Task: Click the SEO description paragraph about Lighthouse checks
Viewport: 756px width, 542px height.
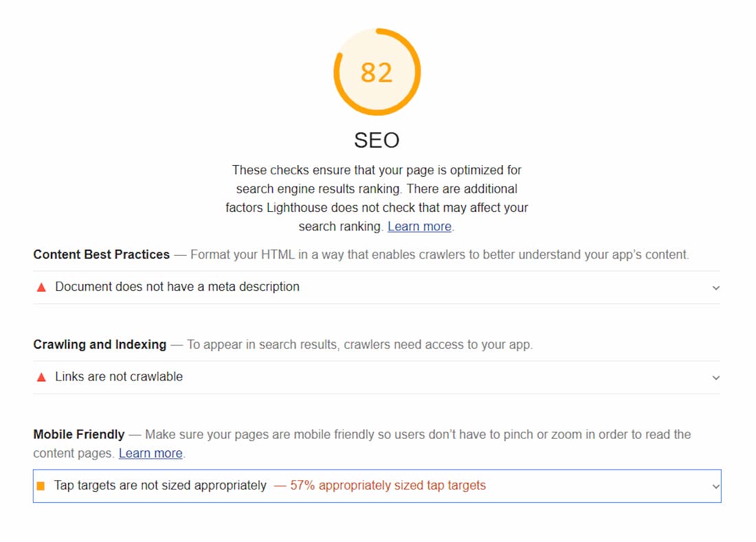Action: click(x=377, y=198)
